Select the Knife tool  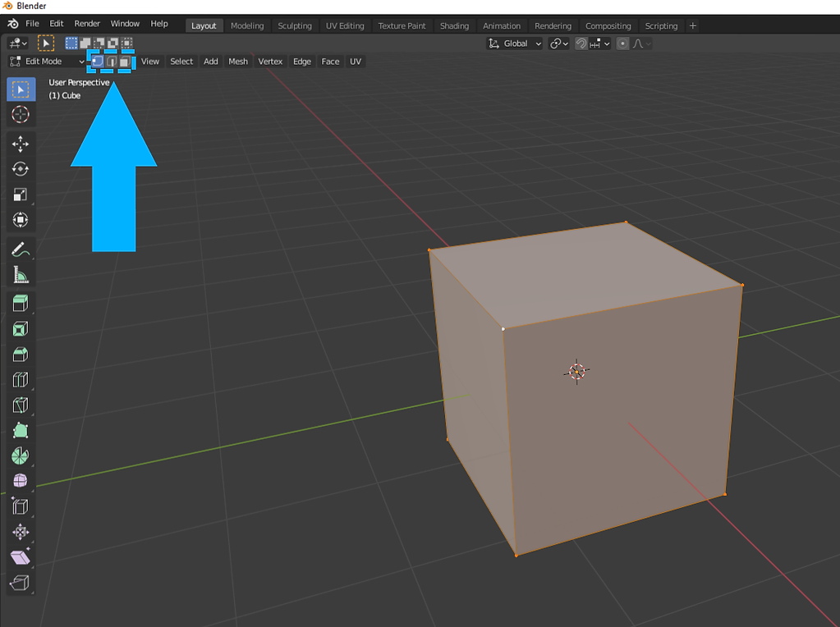tap(21, 405)
